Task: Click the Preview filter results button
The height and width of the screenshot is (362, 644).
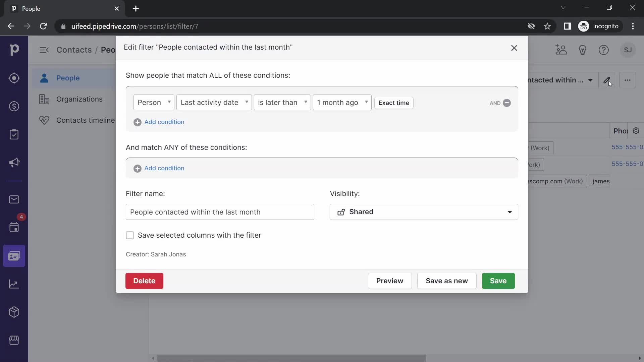Action: click(x=389, y=281)
